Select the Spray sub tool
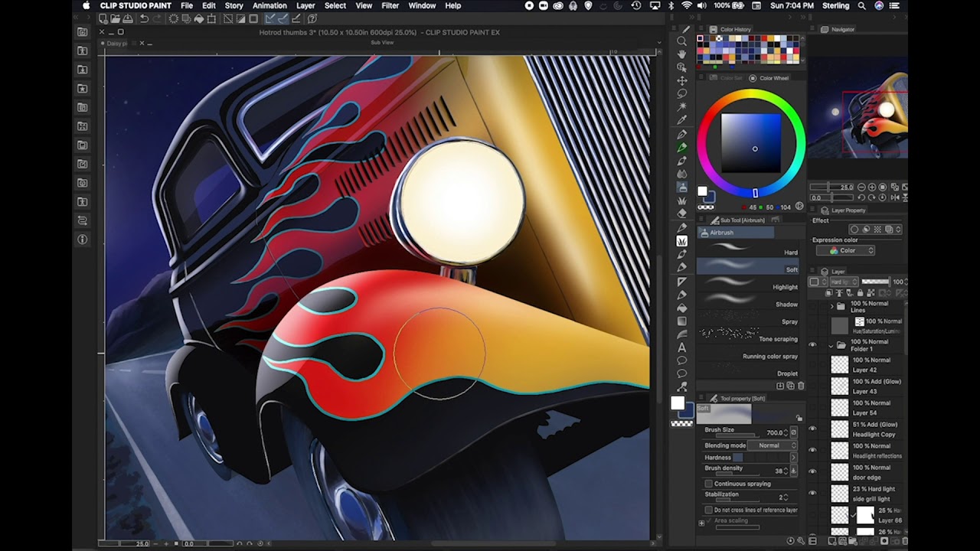 tap(747, 319)
